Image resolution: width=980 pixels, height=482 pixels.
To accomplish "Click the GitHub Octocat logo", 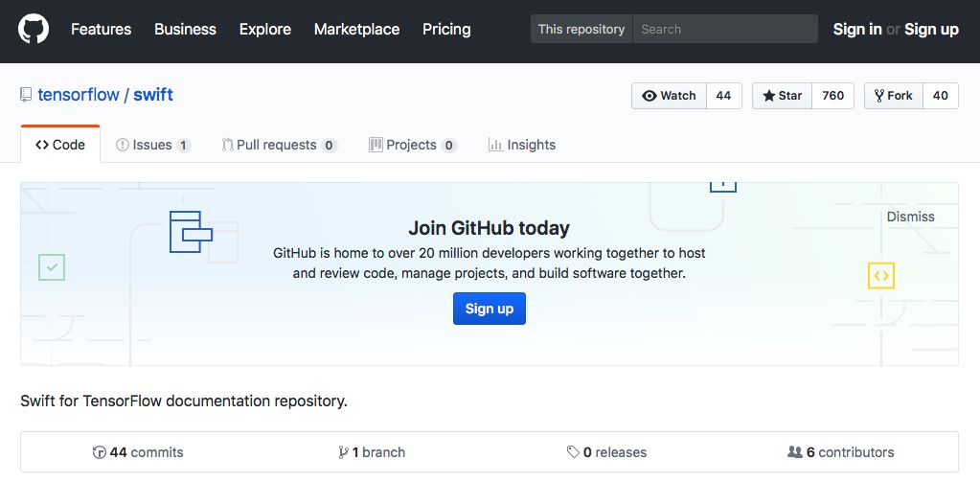I will point(34,30).
